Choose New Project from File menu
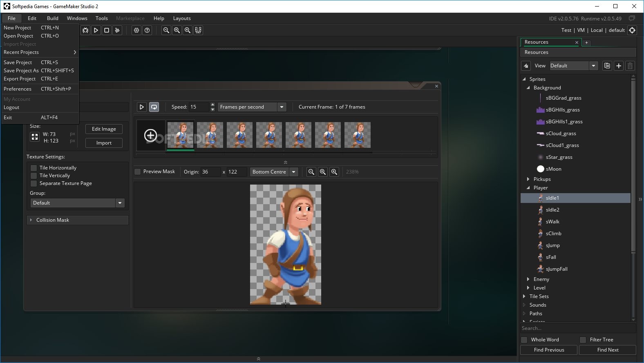 tap(40, 28)
